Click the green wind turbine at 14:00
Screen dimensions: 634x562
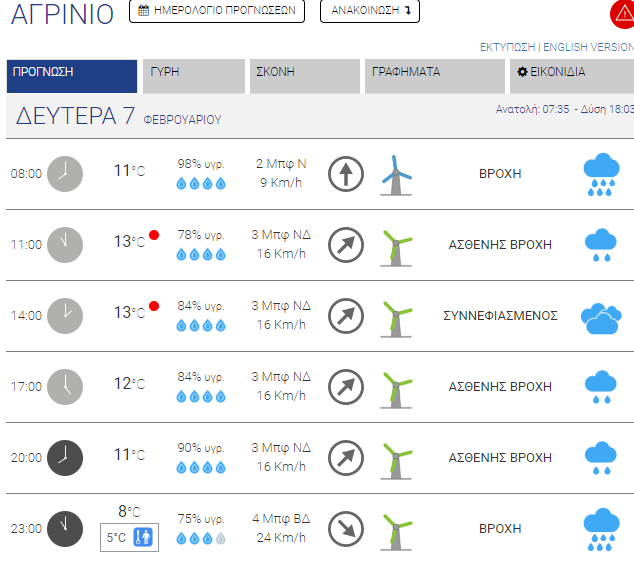click(x=396, y=319)
